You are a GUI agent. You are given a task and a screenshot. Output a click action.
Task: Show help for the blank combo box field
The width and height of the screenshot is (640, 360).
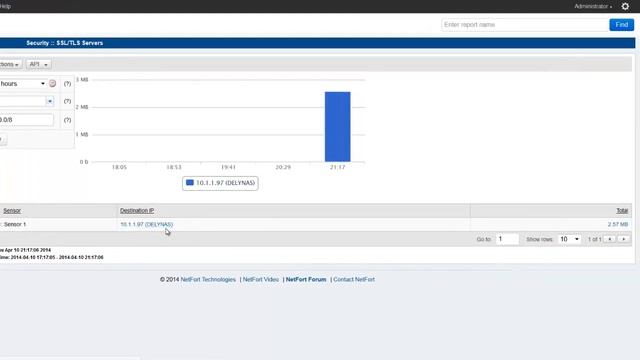pyautogui.click(x=67, y=101)
